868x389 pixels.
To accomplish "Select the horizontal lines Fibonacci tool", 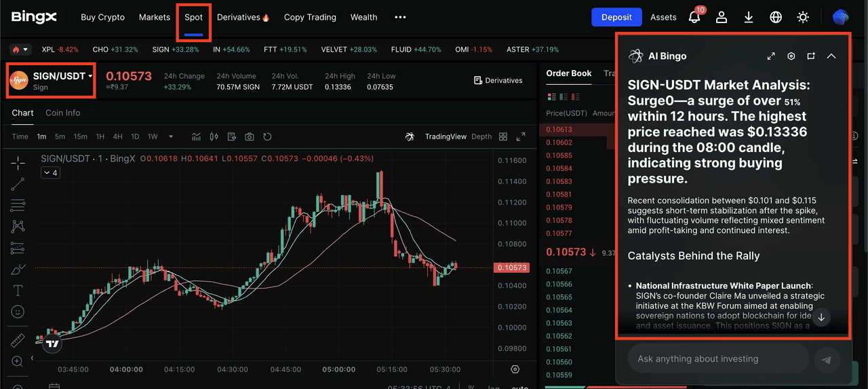I will pyautogui.click(x=18, y=204).
